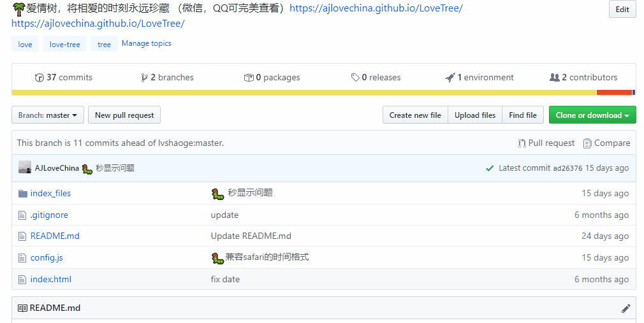
Task: Open the 兼容safari的时间格式 commit message
Action: point(267,257)
